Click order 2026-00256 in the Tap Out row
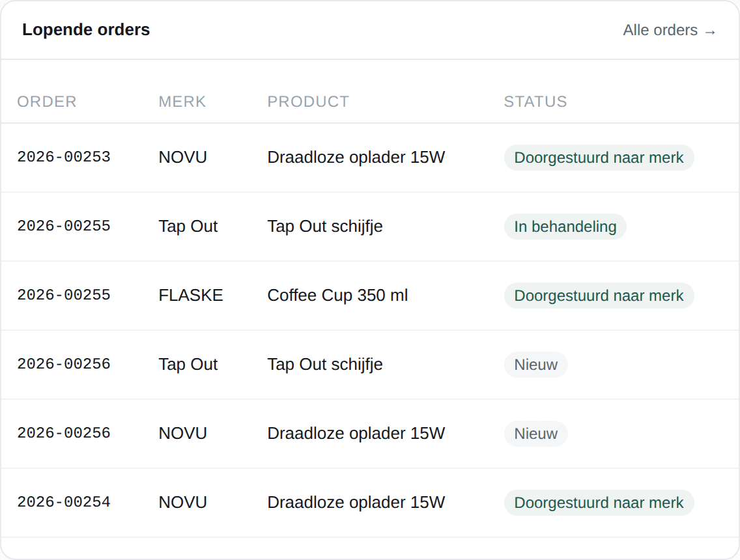This screenshot has height=560, width=740. (x=64, y=364)
